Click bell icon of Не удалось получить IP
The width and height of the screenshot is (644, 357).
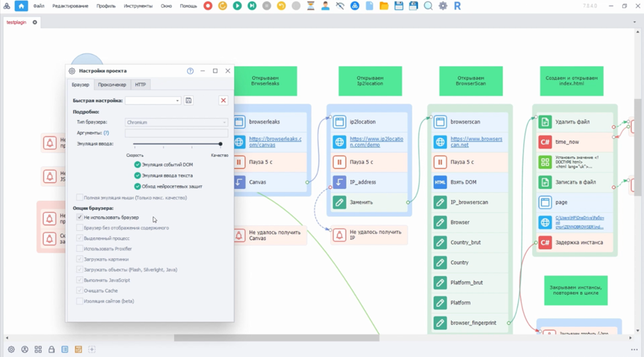click(x=340, y=235)
